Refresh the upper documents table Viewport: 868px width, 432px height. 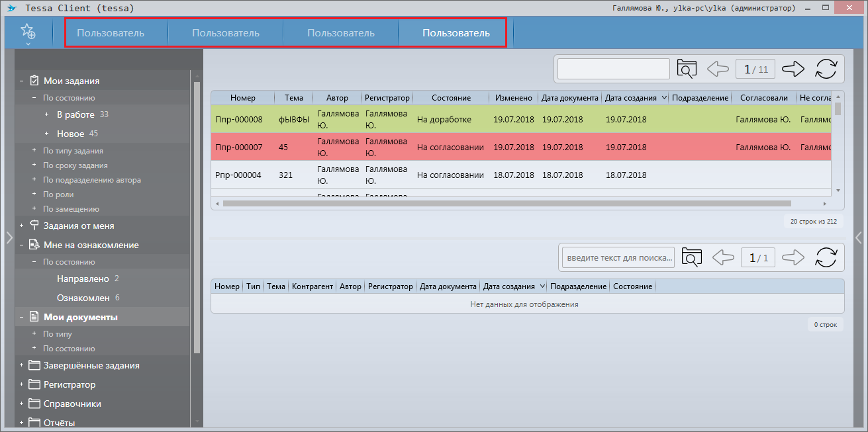826,69
